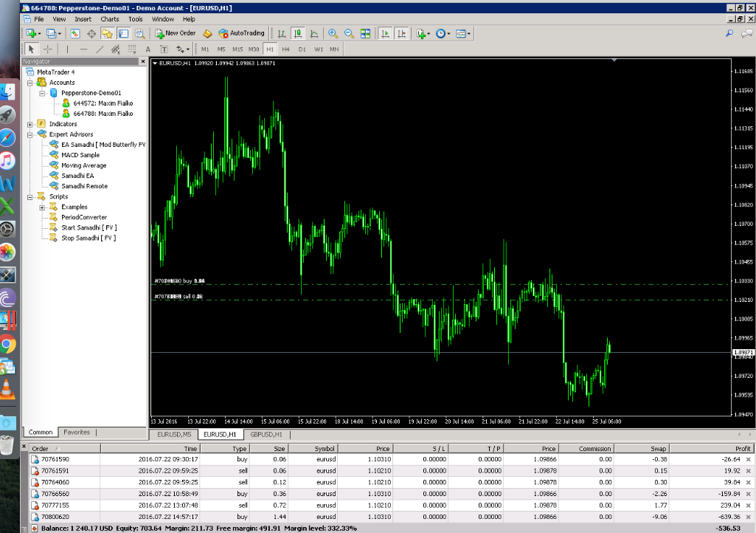This screenshot has height=533, width=756.
Task: Collapse the Expert Advisors tree node
Action: (30, 134)
